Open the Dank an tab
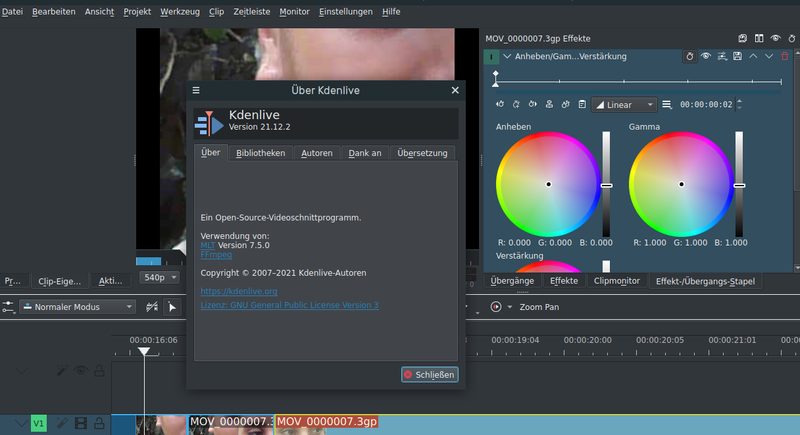The height and width of the screenshot is (435, 800). point(365,153)
